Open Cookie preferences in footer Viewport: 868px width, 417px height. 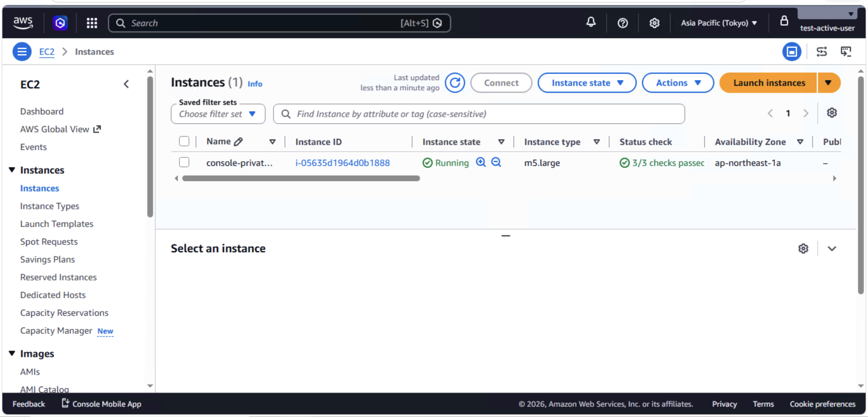[x=822, y=404]
